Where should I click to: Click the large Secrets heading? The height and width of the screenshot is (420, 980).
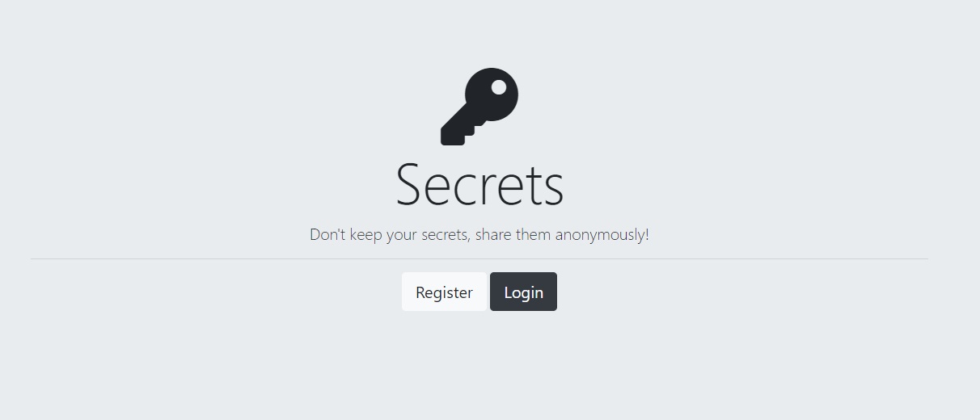click(479, 185)
